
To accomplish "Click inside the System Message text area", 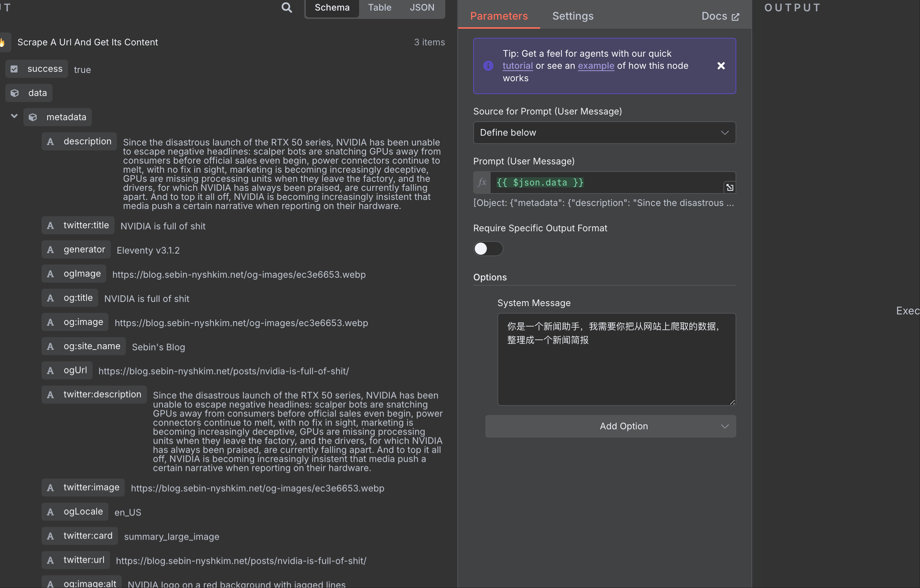I will tap(616, 367).
